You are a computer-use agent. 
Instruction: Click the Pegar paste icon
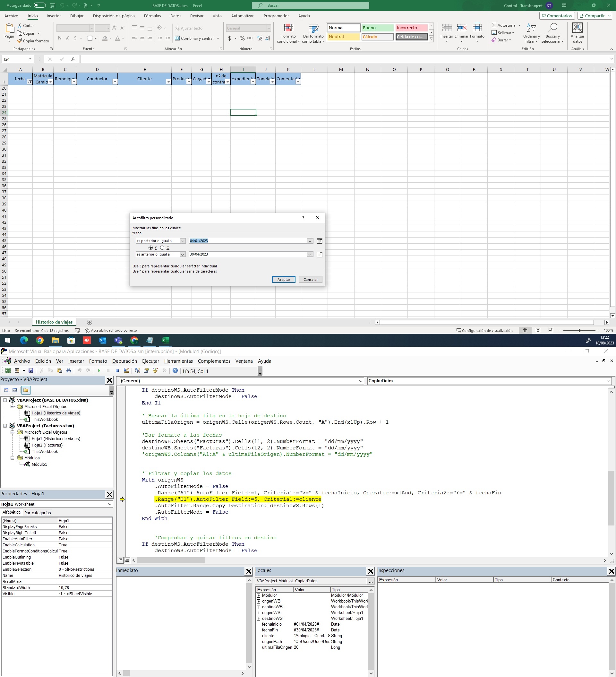click(x=9, y=28)
